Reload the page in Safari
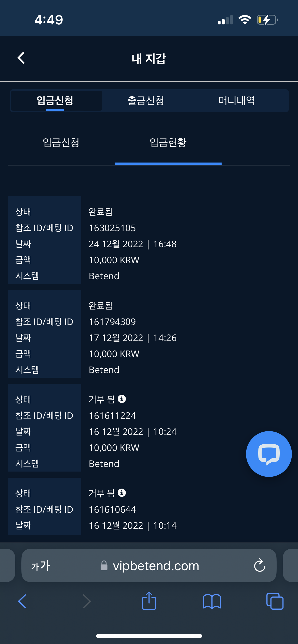 [x=260, y=565]
